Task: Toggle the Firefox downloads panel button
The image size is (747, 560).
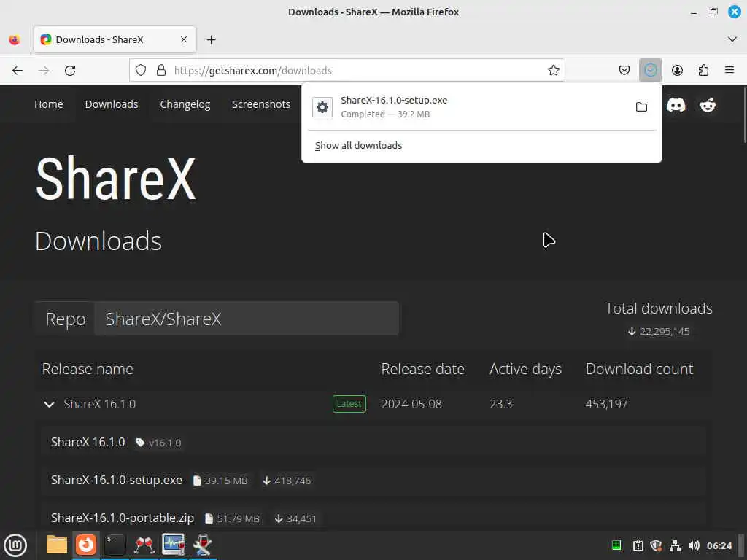Action: [x=650, y=71]
